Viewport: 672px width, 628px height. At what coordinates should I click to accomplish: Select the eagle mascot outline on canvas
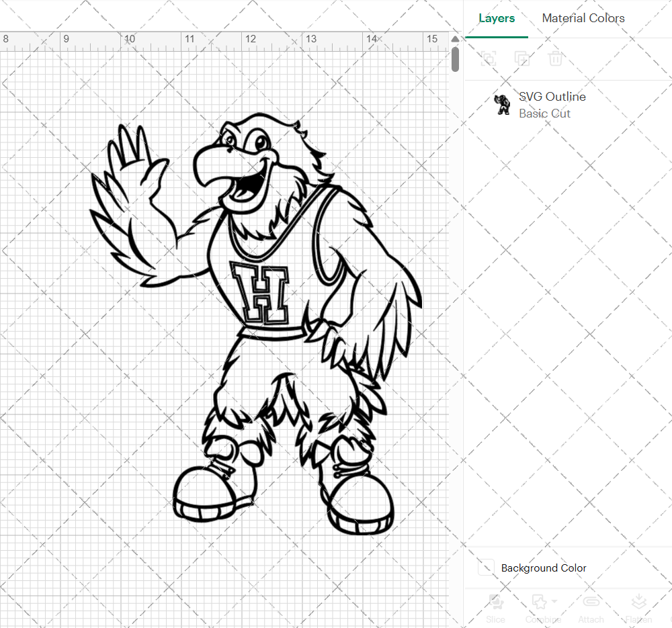point(256,324)
